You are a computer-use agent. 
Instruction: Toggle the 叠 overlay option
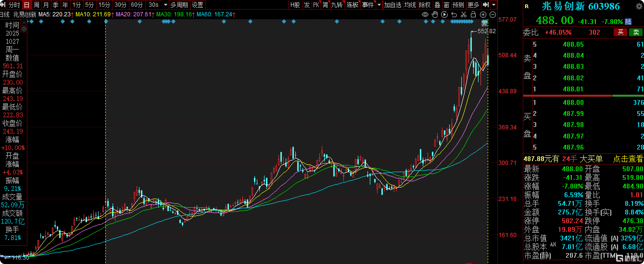click(437, 5)
